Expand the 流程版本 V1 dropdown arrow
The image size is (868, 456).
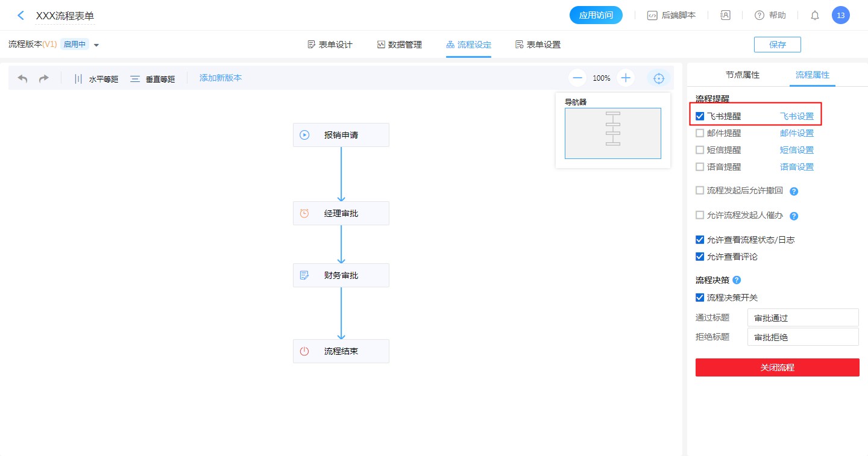[x=96, y=45]
